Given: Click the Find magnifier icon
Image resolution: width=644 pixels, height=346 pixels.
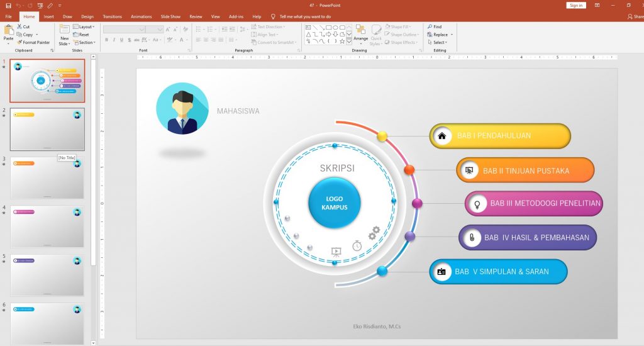Looking at the screenshot, I should coord(430,26).
